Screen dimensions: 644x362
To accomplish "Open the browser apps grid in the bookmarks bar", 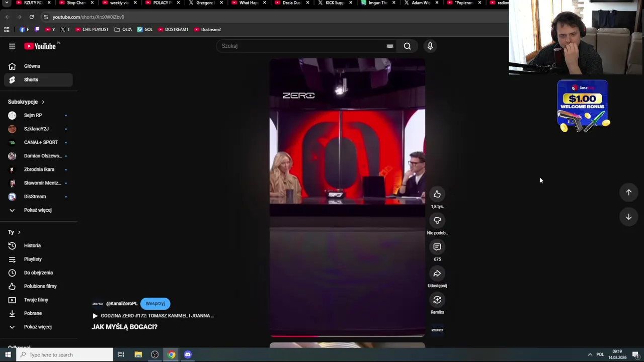I will pos(7,29).
